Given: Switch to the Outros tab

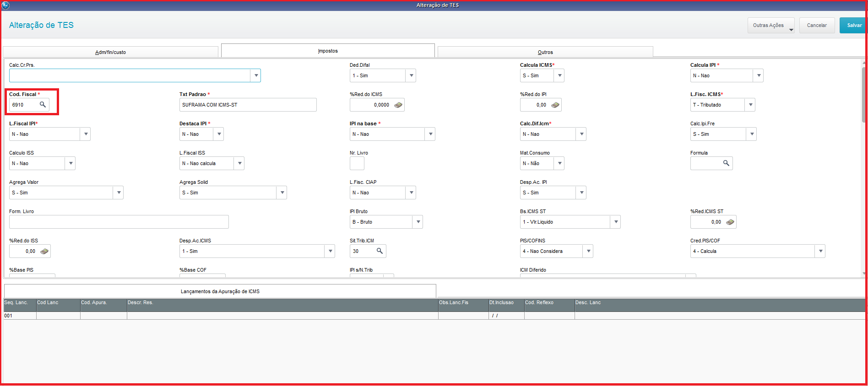Looking at the screenshot, I should pyautogui.click(x=545, y=52).
